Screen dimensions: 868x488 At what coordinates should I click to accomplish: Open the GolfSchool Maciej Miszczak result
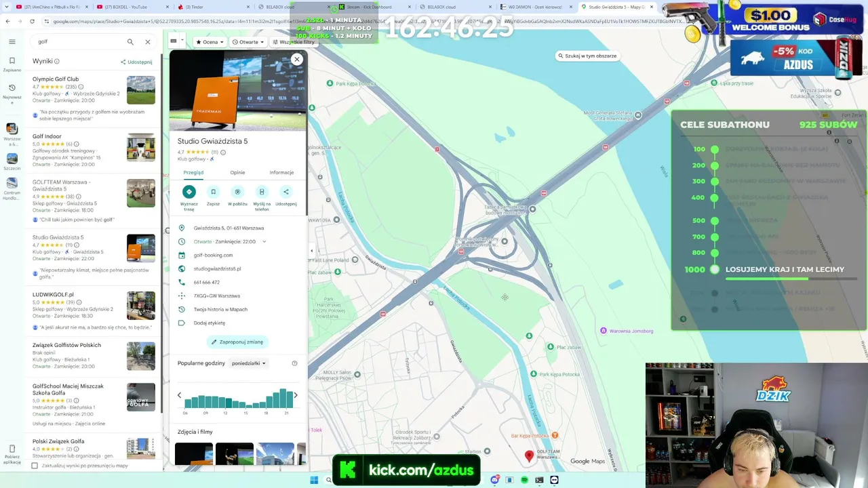pos(94,405)
